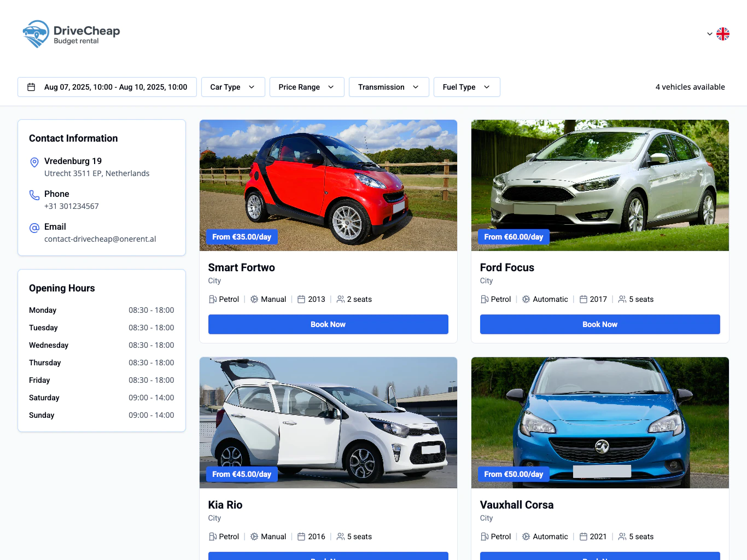Image resolution: width=747 pixels, height=560 pixels.
Task: Click the location pin icon by Vredenburg 19
Action: pos(34,162)
